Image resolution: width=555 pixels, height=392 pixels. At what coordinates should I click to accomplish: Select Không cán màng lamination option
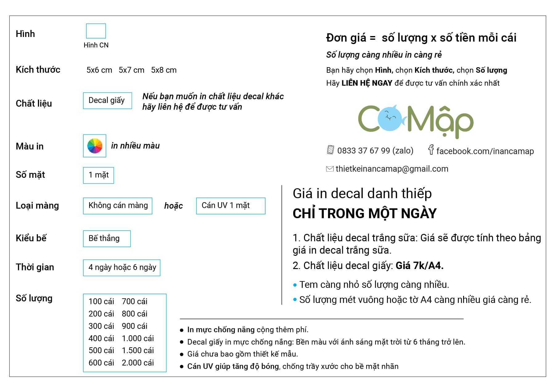coord(118,206)
